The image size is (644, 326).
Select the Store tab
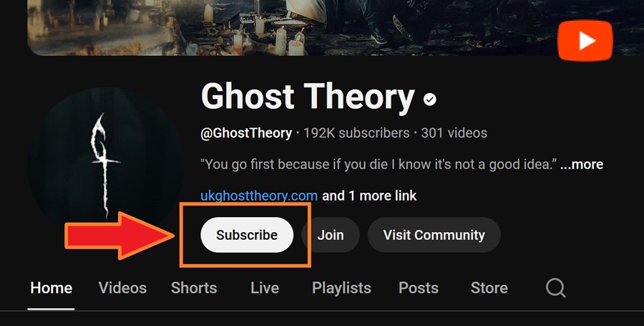click(x=489, y=288)
